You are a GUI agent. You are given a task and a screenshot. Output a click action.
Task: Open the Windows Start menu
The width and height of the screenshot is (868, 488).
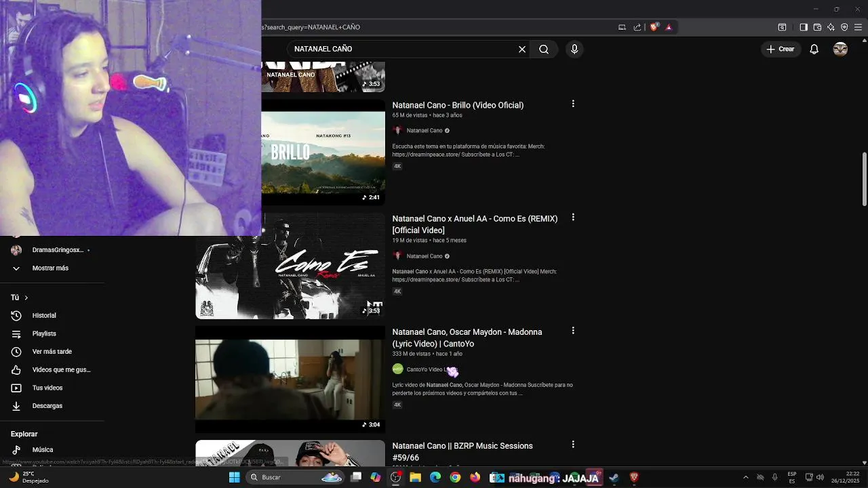click(x=234, y=477)
